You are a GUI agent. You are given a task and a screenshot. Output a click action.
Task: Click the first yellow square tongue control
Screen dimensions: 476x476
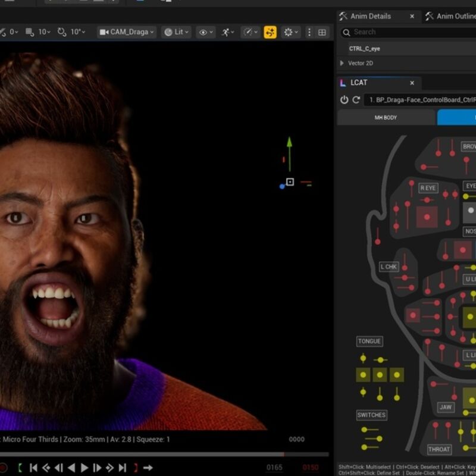[363, 375]
